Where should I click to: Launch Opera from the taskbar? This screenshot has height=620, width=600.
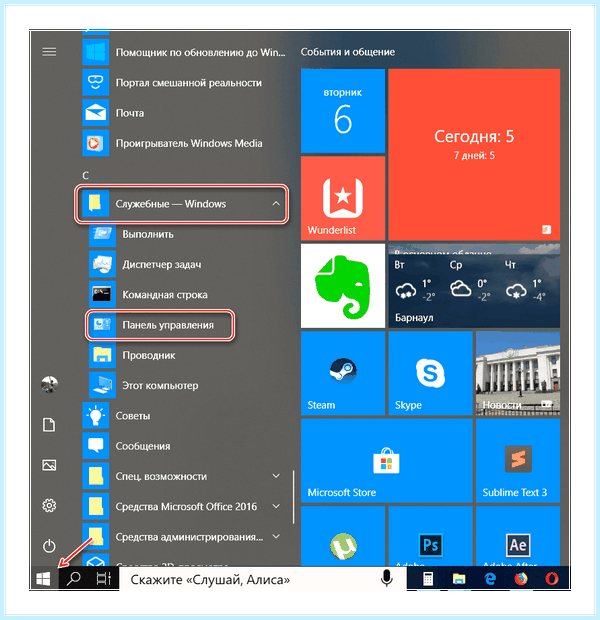(552, 579)
